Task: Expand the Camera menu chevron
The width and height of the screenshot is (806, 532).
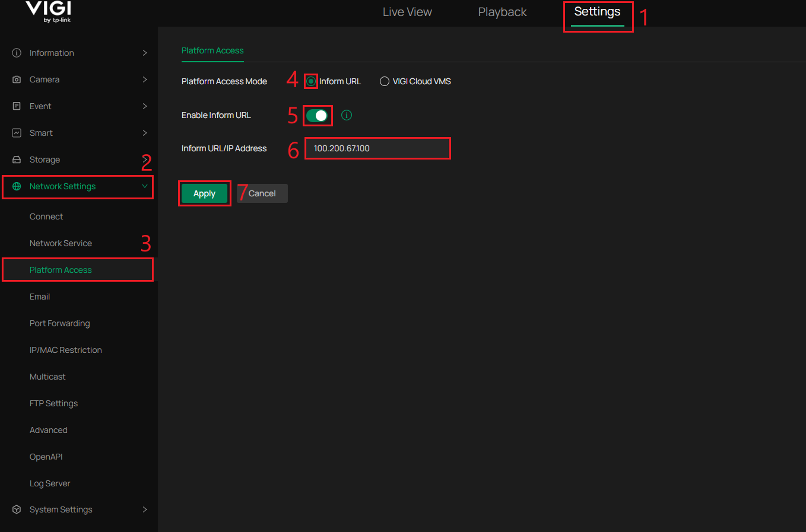Action: [x=145, y=79]
